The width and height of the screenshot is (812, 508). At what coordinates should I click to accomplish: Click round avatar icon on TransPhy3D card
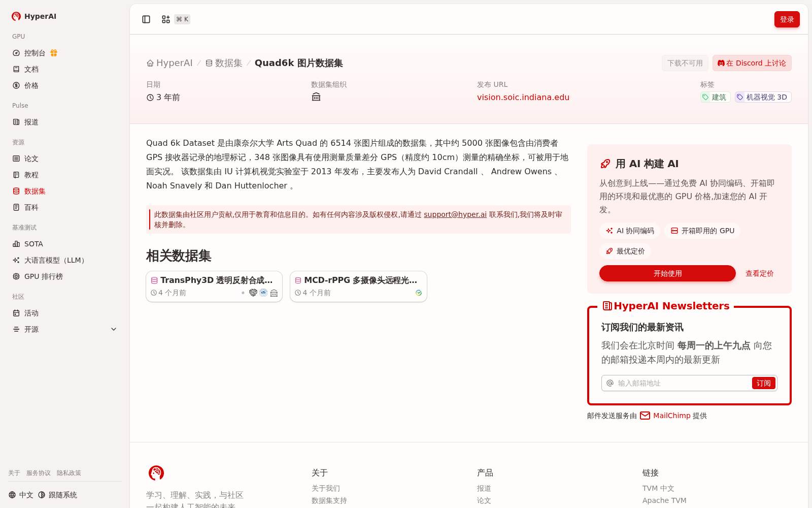[x=263, y=293]
